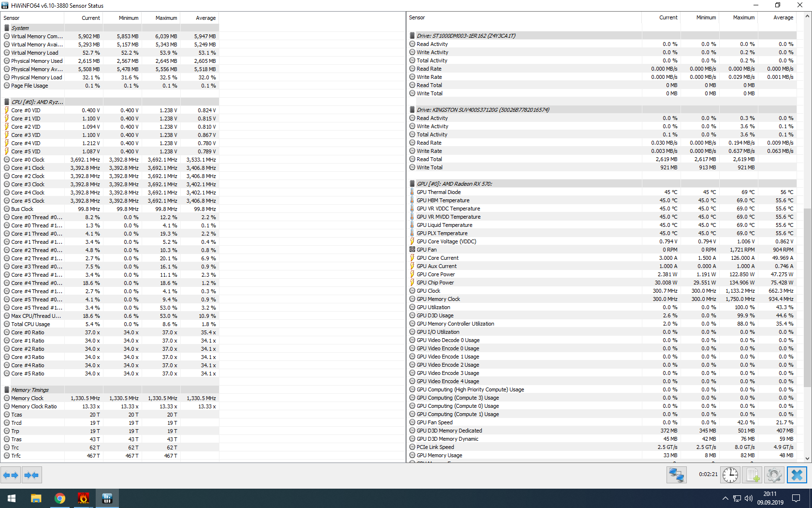Select the Tcas memory timing row
This screenshot has width=812, height=508.
[110, 415]
